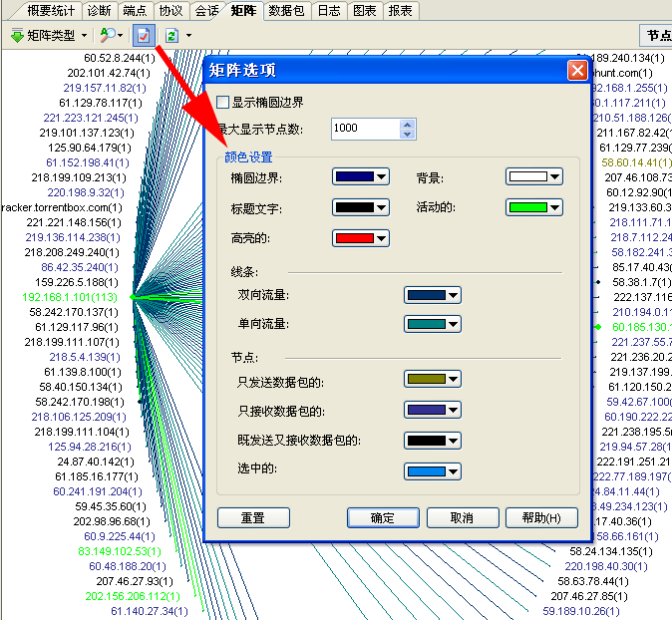
Task: Switch to the 端点 tab
Action: click(x=135, y=11)
